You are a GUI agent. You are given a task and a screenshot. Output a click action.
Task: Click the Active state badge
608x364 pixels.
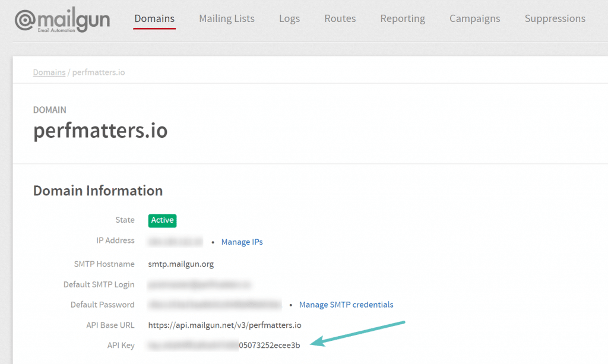point(162,220)
